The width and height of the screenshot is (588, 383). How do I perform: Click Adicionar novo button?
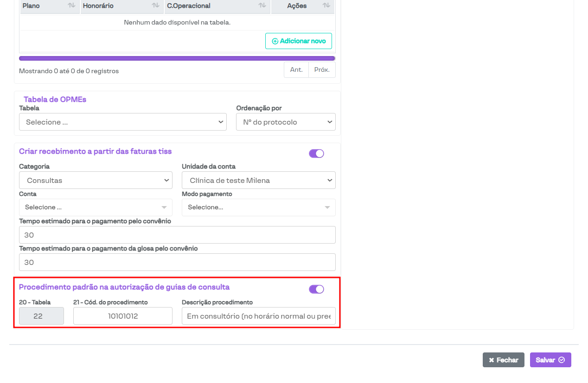298,41
